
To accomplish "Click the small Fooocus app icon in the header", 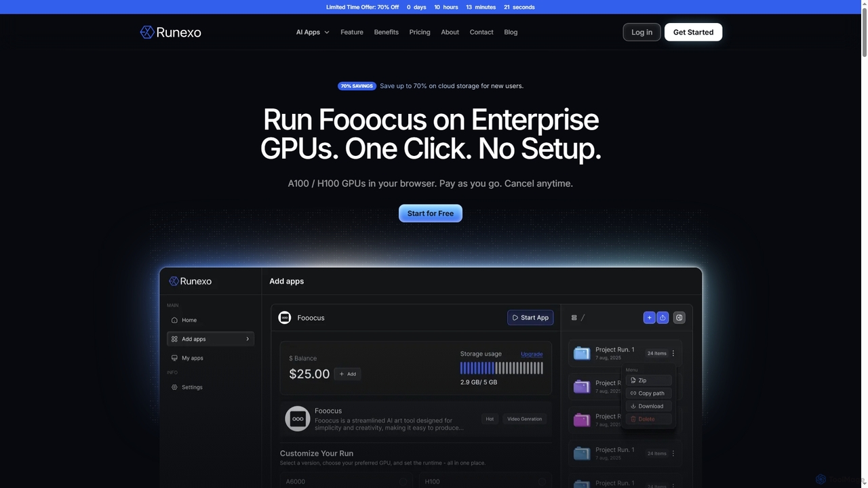I will pyautogui.click(x=285, y=318).
